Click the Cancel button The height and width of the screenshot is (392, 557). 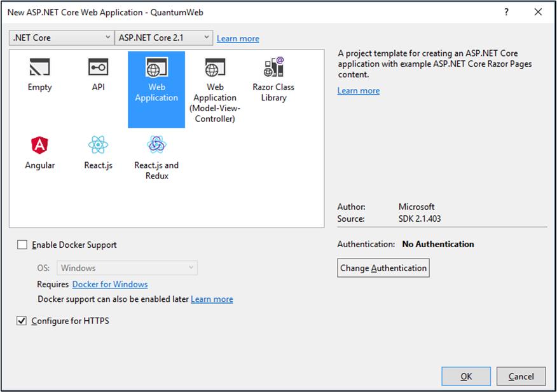point(521,376)
